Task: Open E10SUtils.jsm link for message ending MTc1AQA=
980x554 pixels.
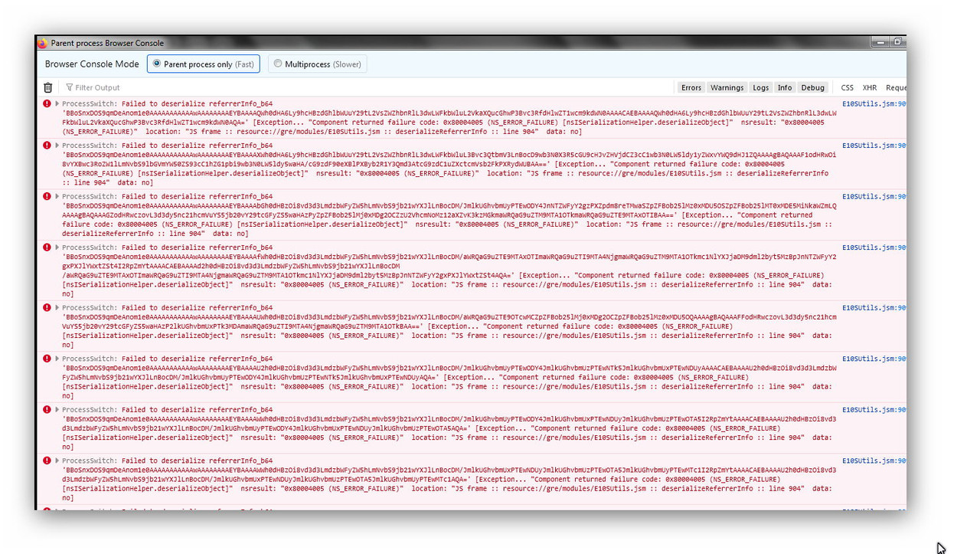Action: coord(874,461)
